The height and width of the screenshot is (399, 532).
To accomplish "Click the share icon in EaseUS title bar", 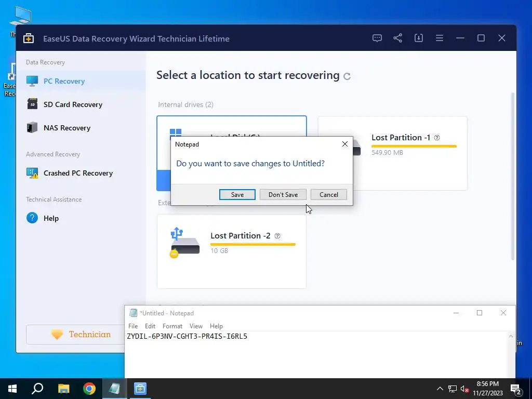I will point(397,38).
